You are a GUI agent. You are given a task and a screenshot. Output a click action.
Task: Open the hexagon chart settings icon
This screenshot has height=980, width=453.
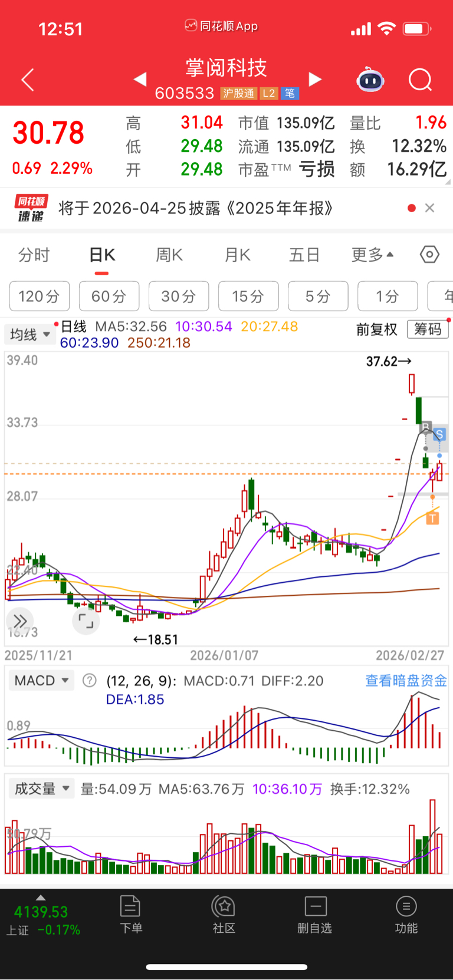click(429, 255)
